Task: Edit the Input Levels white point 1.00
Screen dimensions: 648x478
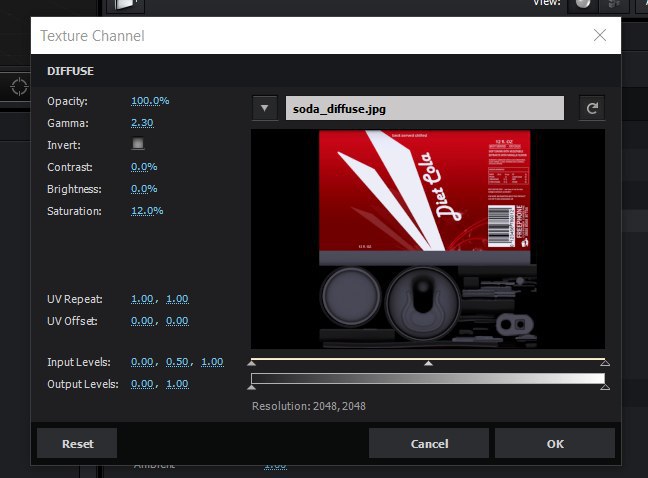Action: point(212,362)
